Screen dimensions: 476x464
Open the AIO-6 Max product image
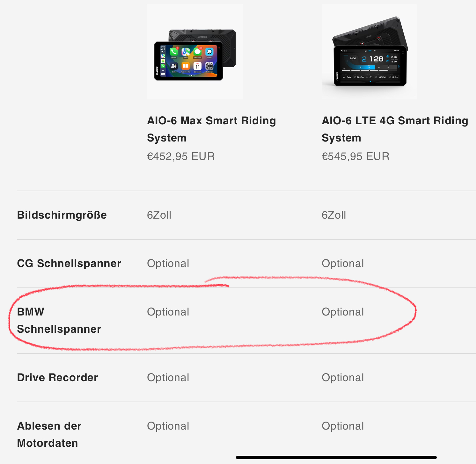coord(194,52)
